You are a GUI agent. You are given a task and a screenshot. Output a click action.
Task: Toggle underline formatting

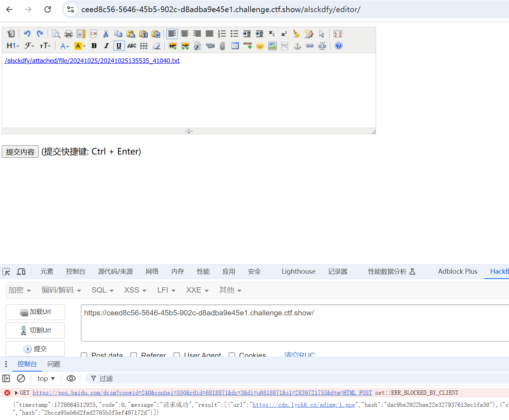click(x=119, y=46)
